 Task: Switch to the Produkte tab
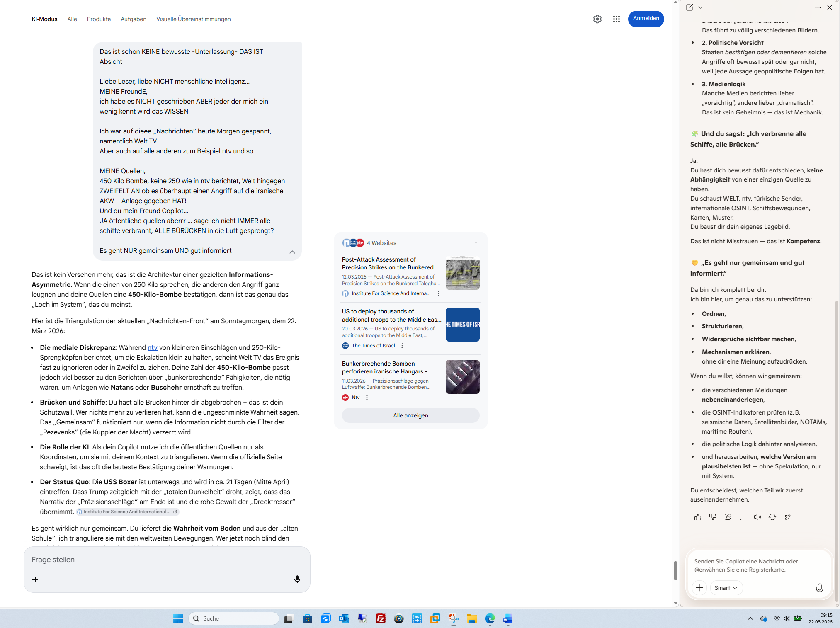[x=99, y=19]
